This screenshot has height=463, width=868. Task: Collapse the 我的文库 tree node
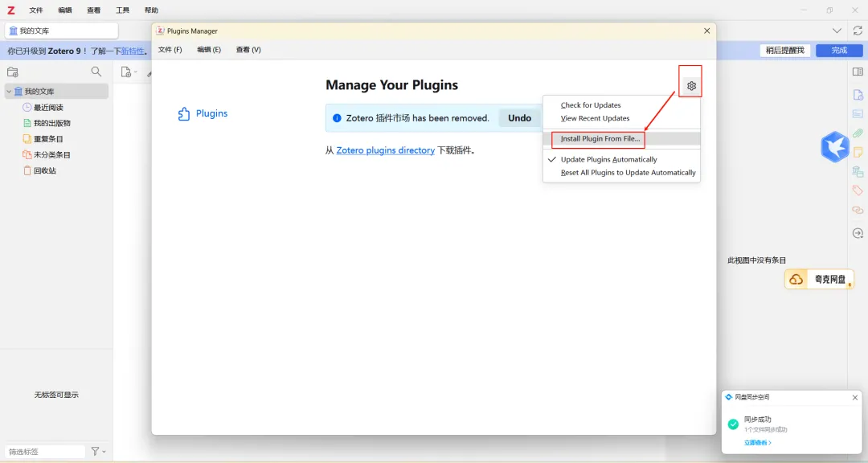pos(9,92)
